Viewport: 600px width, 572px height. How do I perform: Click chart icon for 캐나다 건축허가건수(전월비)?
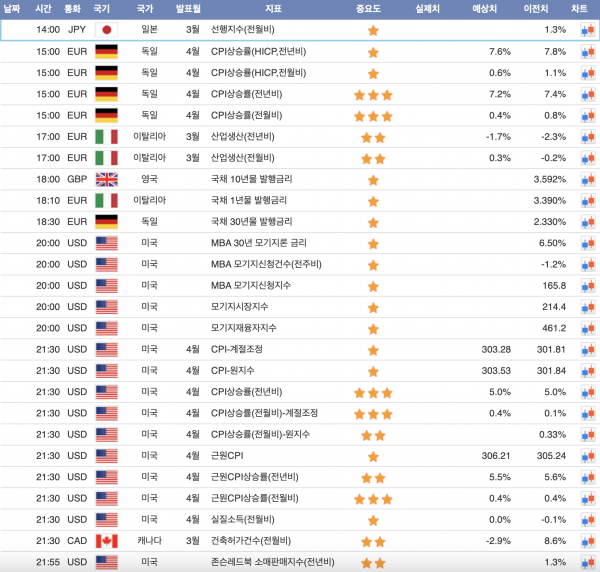coord(587,541)
